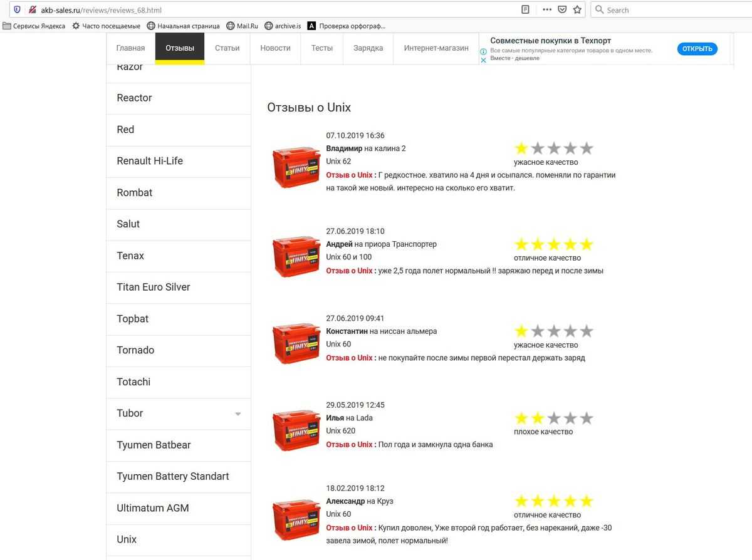The width and height of the screenshot is (752, 560).
Task: Switch to the Тесты tab
Action: pos(322,48)
